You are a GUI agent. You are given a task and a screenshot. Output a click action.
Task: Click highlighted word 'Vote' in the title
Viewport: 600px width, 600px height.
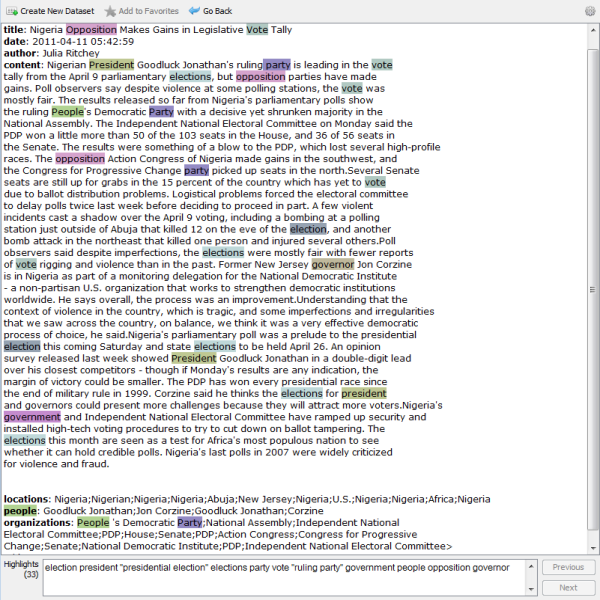257,29
